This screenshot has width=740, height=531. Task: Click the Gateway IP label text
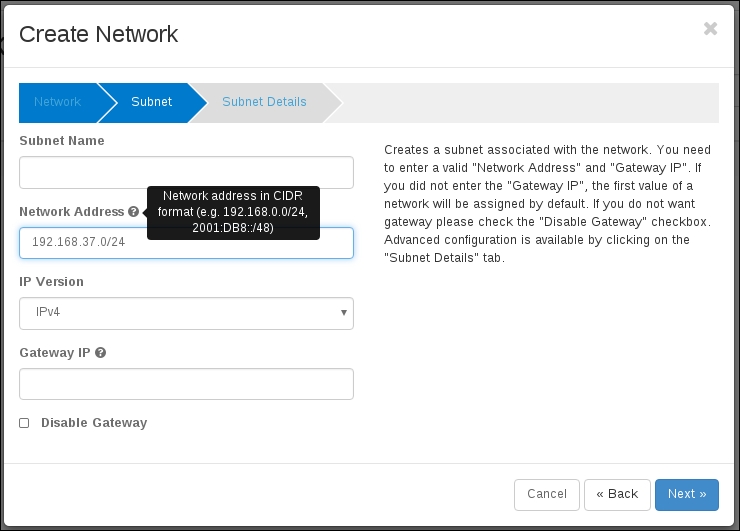point(55,353)
